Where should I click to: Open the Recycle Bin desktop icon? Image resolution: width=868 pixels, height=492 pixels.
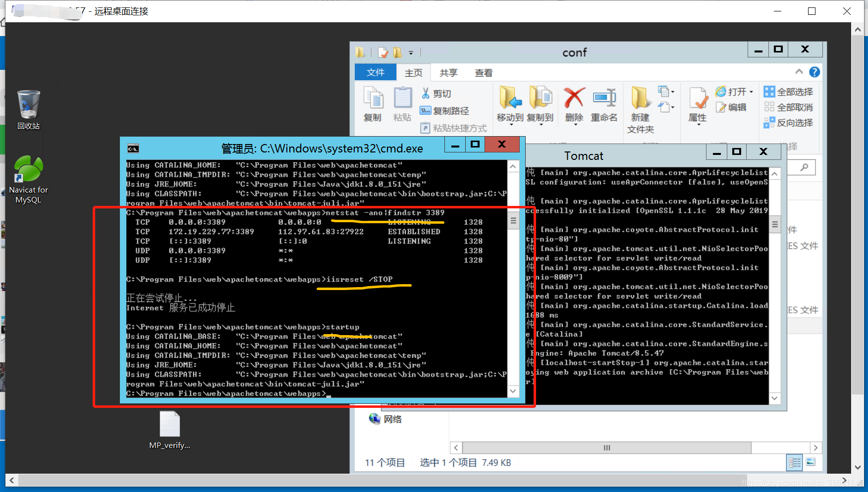pos(28,109)
